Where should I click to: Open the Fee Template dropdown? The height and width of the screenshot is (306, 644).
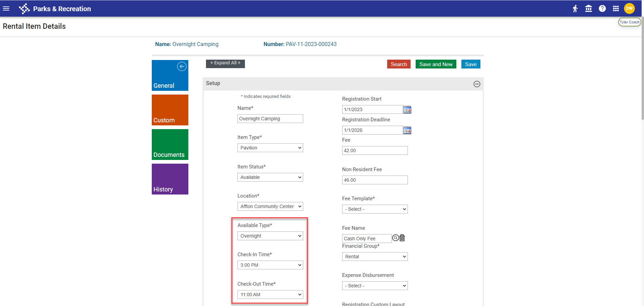(x=375, y=209)
